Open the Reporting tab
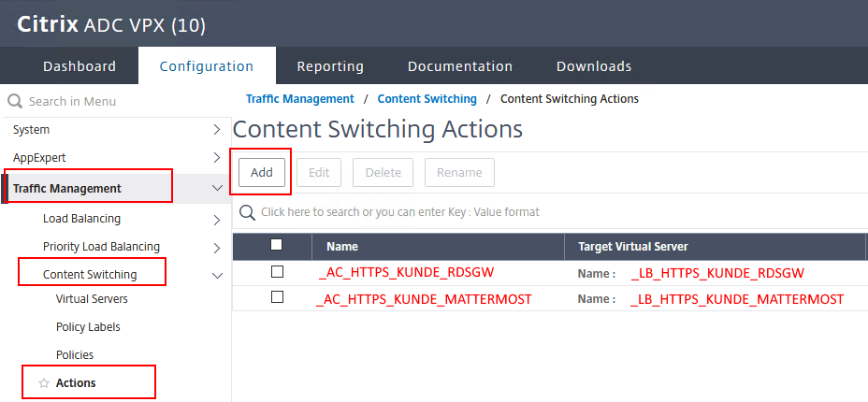 click(x=330, y=66)
